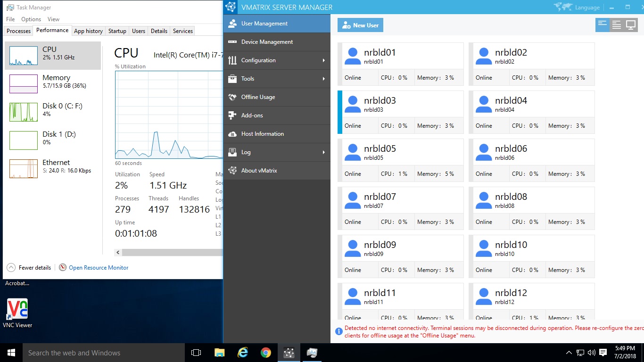Switch to Services tab
Image resolution: width=644 pixels, height=362 pixels.
coord(183,31)
